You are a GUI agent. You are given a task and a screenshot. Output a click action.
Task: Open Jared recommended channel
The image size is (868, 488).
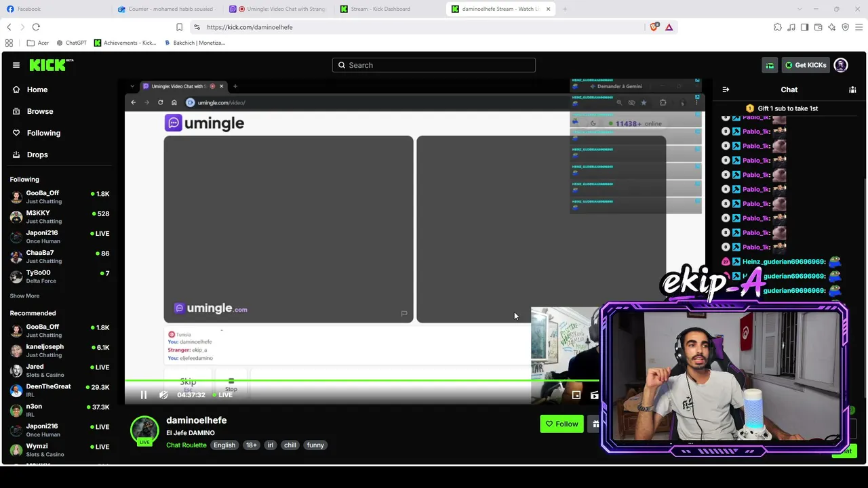60,370
